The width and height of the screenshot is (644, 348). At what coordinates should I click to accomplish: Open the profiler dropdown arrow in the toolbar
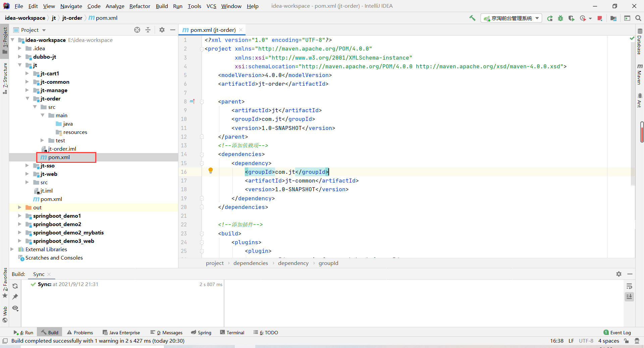[x=590, y=18]
